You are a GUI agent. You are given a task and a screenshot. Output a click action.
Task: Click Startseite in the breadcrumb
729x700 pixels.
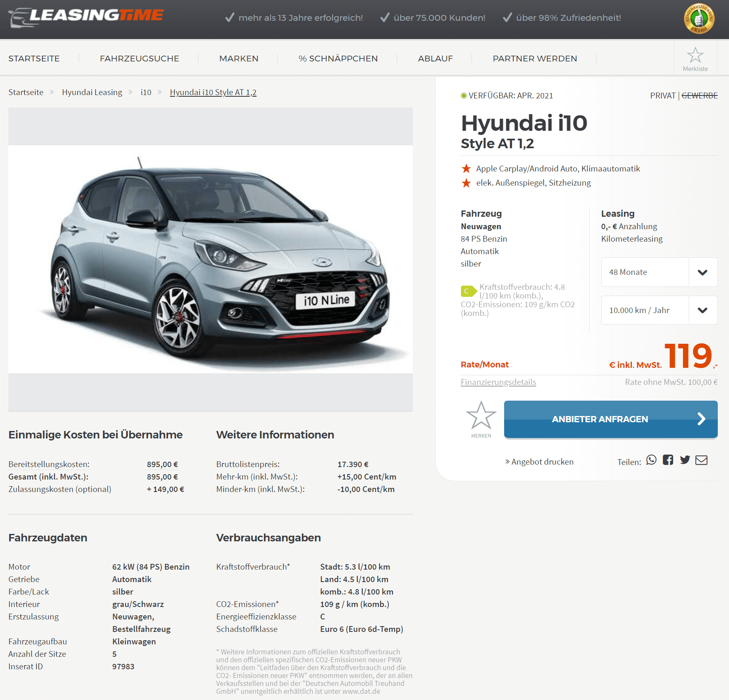tap(26, 92)
